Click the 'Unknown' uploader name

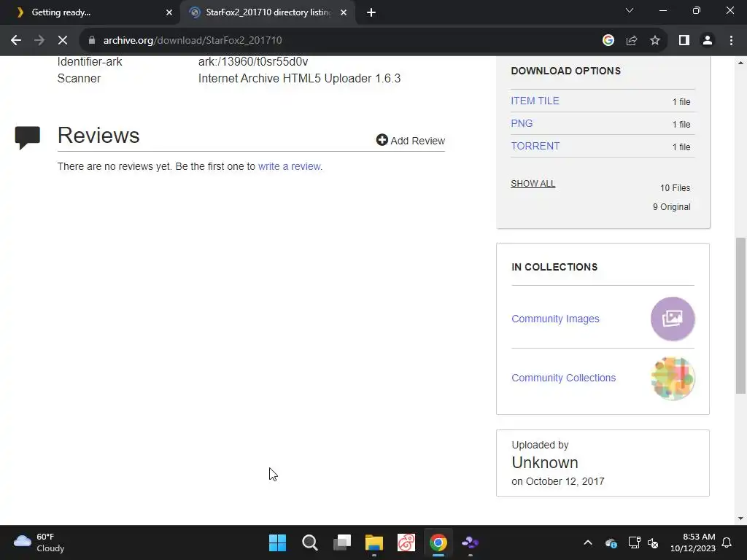(x=544, y=462)
